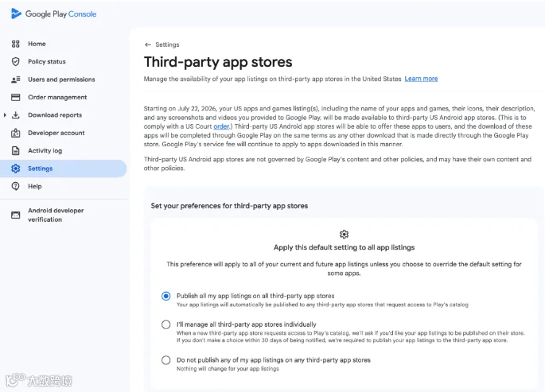Click the Policy status shield icon
This screenshot has height=392, width=545.
(15, 61)
